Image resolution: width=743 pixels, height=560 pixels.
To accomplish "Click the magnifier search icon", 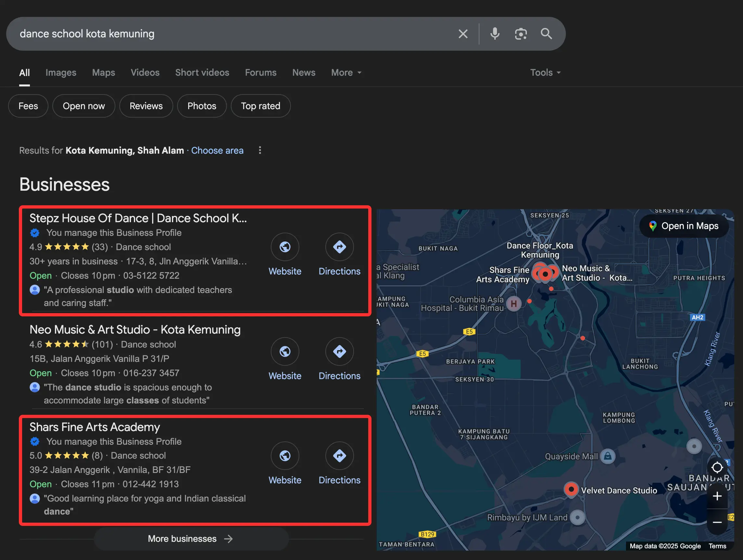I will click(546, 34).
